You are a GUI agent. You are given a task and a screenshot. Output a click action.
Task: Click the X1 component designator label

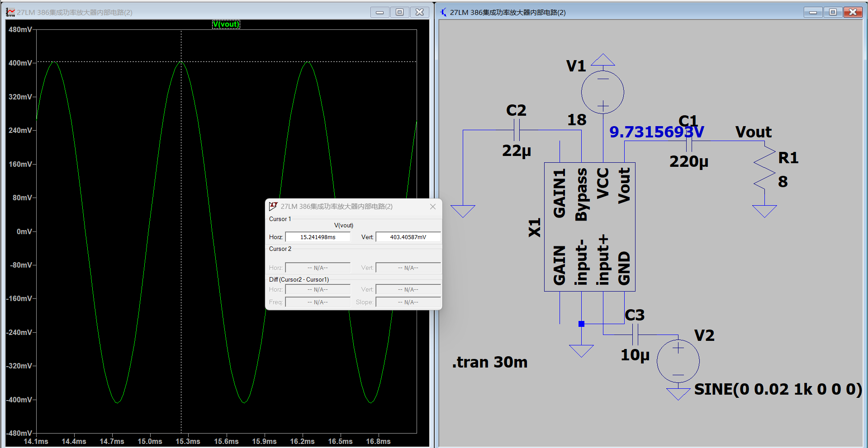pyautogui.click(x=535, y=228)
